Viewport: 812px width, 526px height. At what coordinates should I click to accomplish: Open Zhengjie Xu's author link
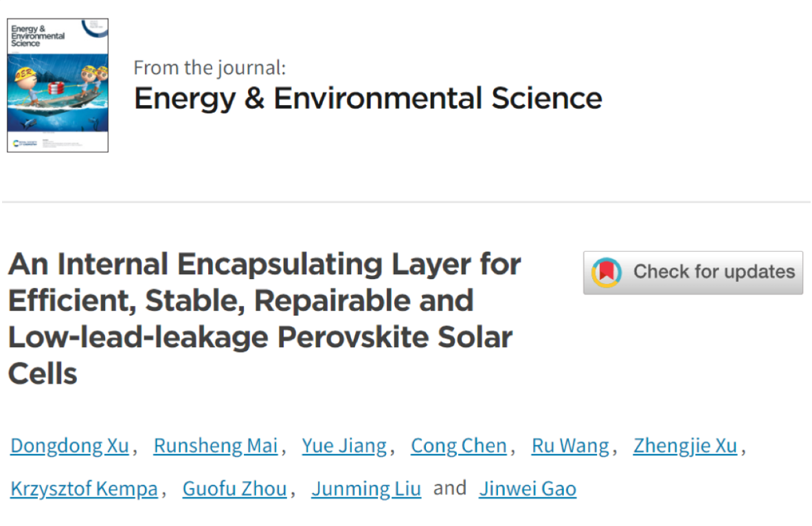pos(685,446)
